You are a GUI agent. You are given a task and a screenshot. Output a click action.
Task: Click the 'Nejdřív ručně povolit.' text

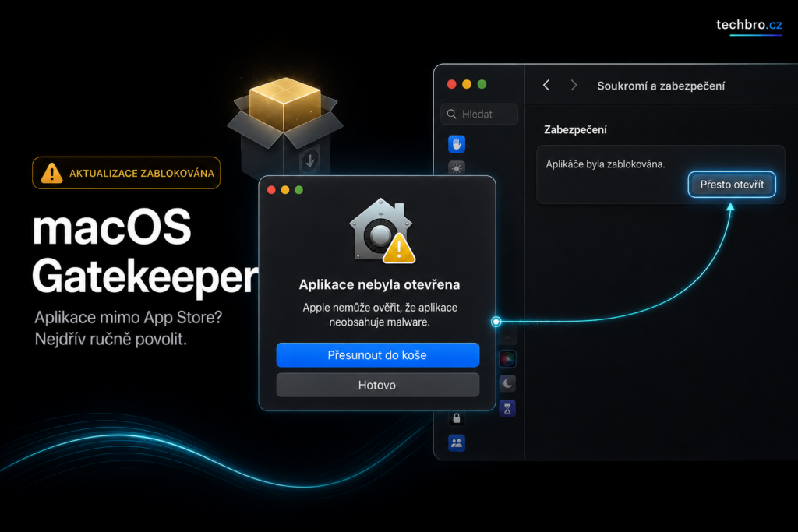(x=111, y=339)
